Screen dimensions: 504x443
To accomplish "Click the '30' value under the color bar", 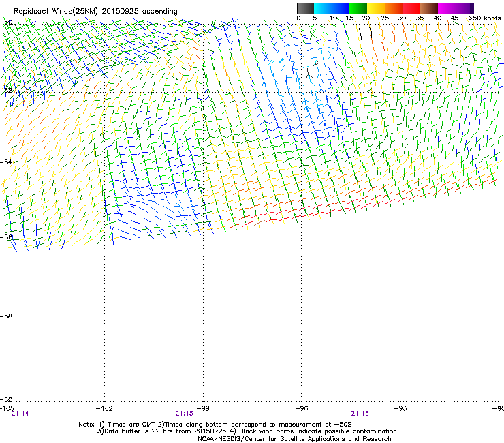I will (x=402, y=18).
